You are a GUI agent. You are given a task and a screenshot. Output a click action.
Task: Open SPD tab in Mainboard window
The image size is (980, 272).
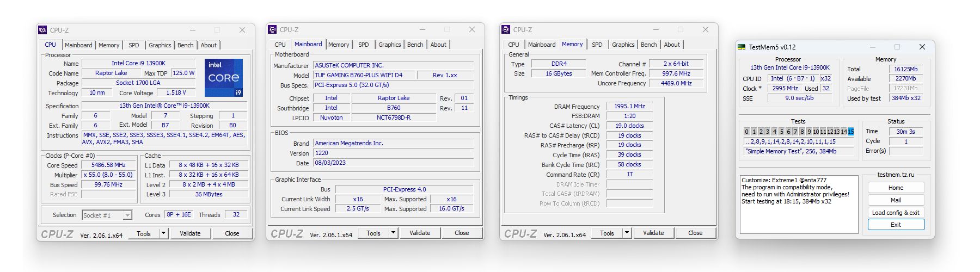[364, 45]
